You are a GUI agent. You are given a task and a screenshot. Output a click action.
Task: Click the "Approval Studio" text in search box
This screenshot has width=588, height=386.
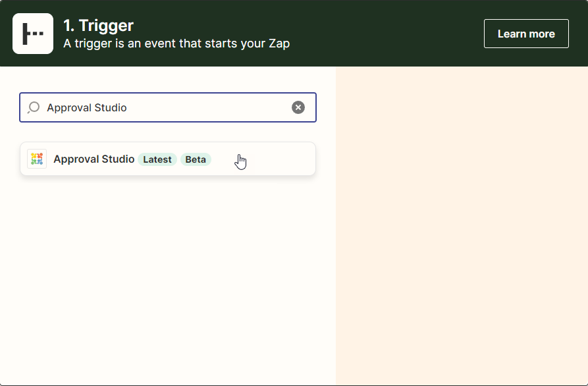87,107
